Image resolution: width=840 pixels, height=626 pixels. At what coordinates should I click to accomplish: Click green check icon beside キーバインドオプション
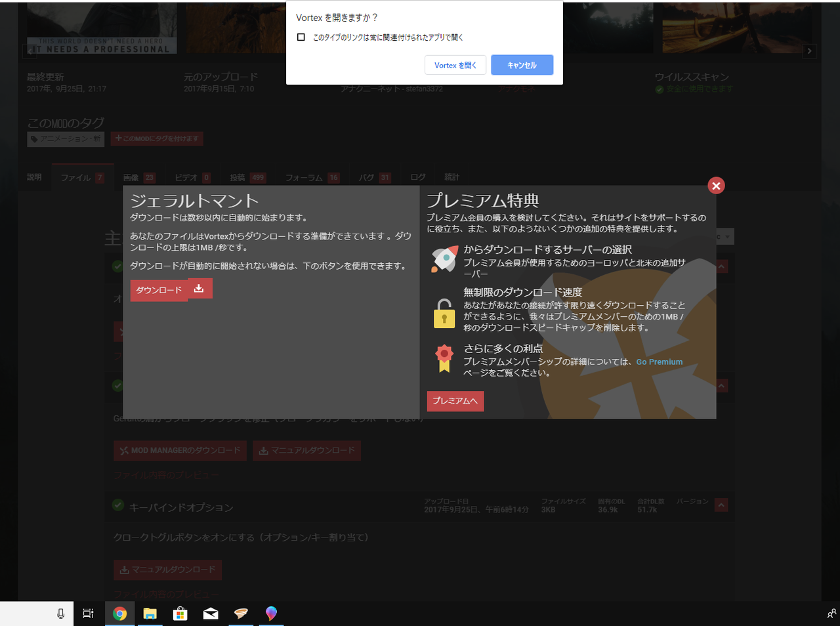pos(118,505)
